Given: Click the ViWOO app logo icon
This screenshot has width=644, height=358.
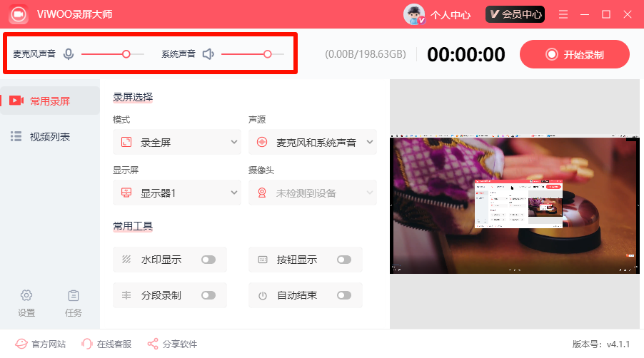Looking at the screenshot, I should pos(18,14).
